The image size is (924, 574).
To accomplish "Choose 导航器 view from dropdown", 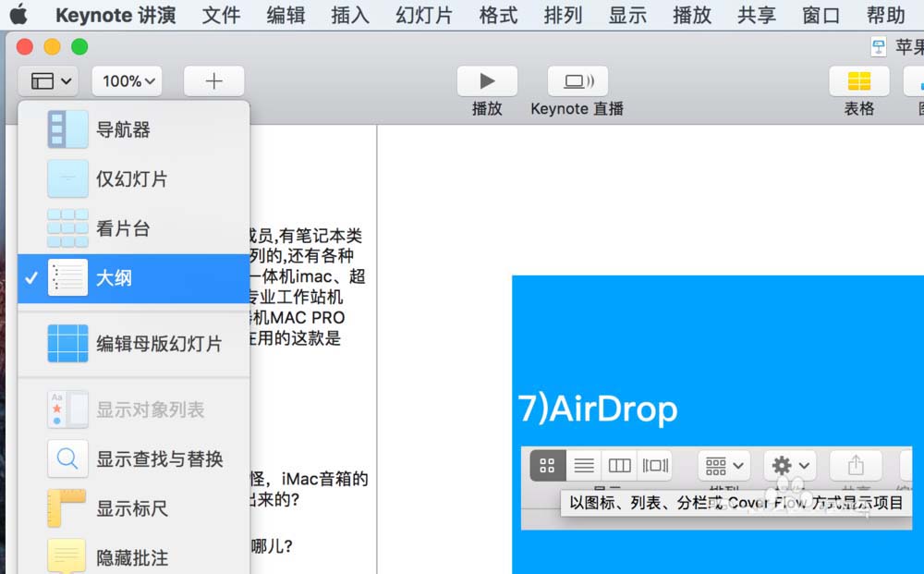I will (134, 129).
